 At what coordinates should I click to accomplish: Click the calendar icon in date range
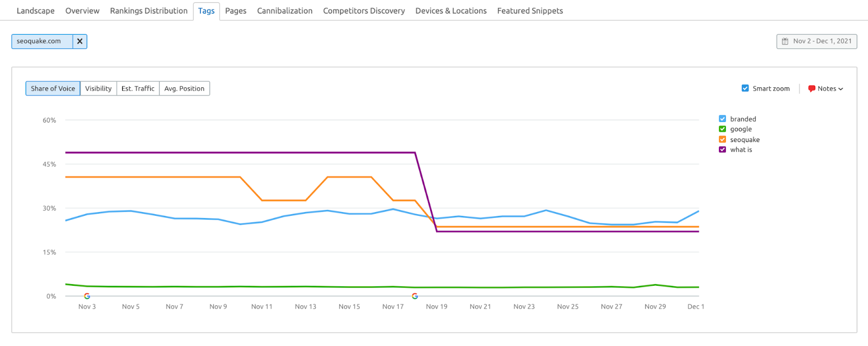pyautogui.click(x=785, y=41)
